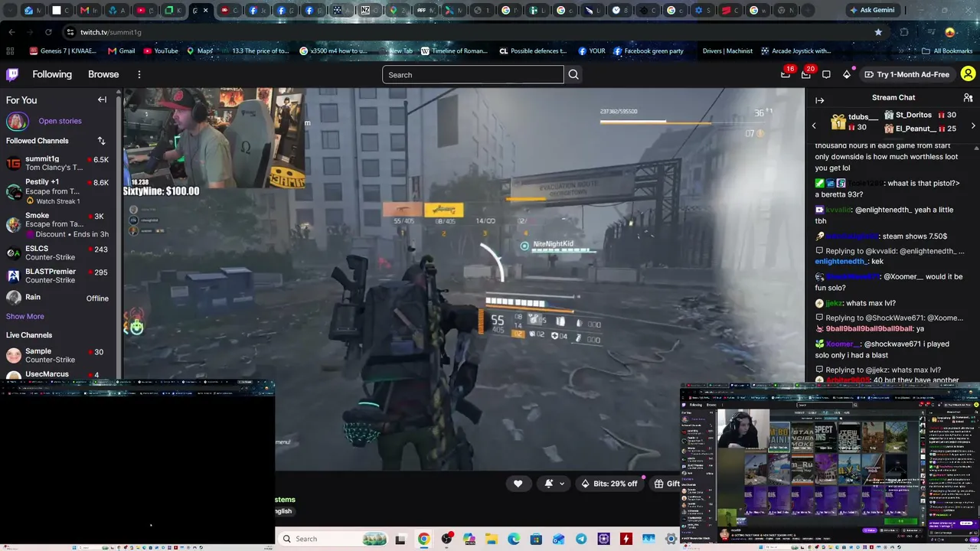Image resolution: width=980 pixels, height=551 pixels.
Task: Click St_Doritos in gift leaderboard
Action: pyautogui.click(x=920, y=115)
